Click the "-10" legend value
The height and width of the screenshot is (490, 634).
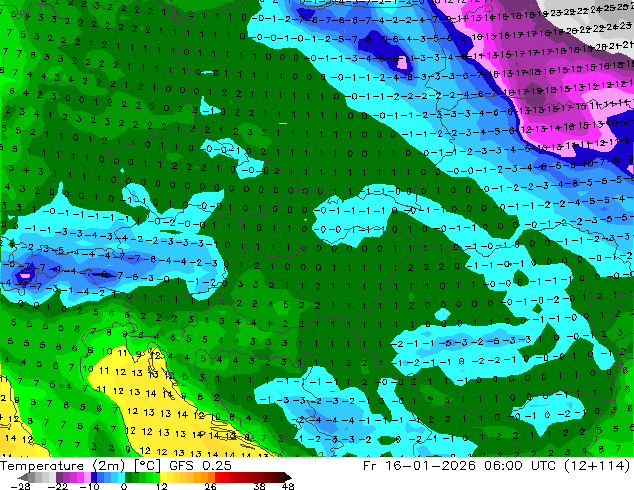pos(89,486)
